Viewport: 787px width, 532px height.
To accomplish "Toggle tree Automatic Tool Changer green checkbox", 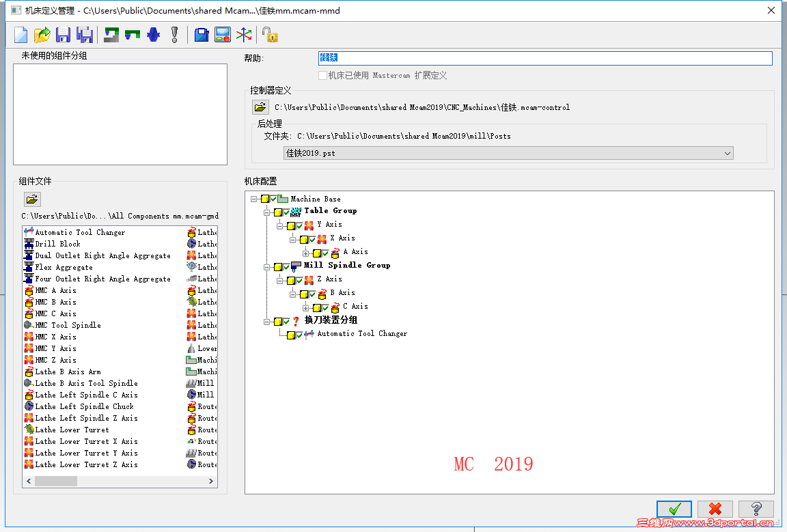I will pos(300,335).
